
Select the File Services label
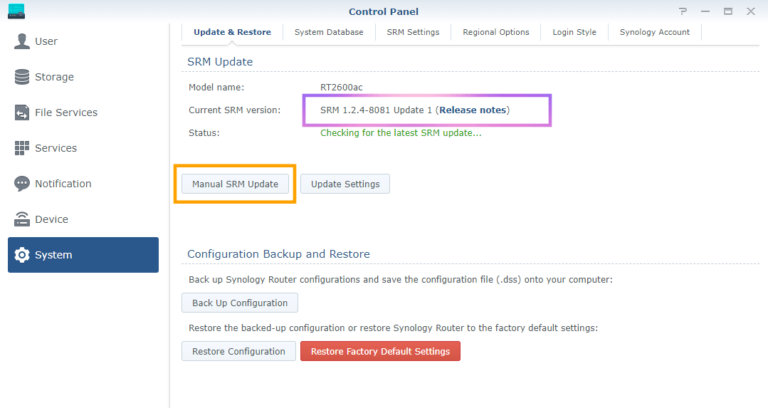point(66,113)
